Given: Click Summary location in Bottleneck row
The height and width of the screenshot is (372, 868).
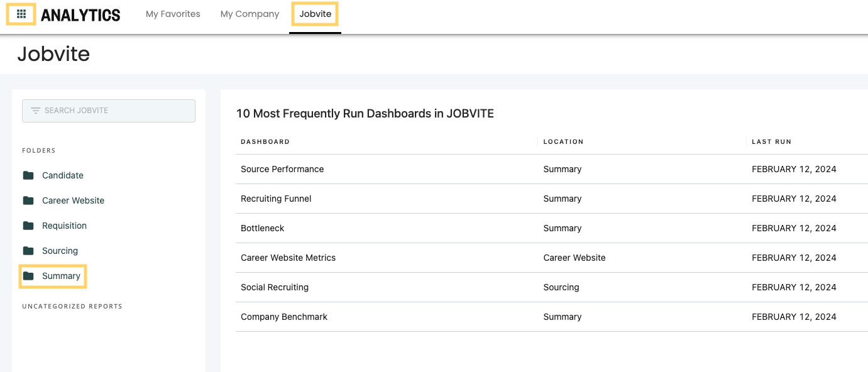Looking at the screenshot, I should tap(563, 228).
